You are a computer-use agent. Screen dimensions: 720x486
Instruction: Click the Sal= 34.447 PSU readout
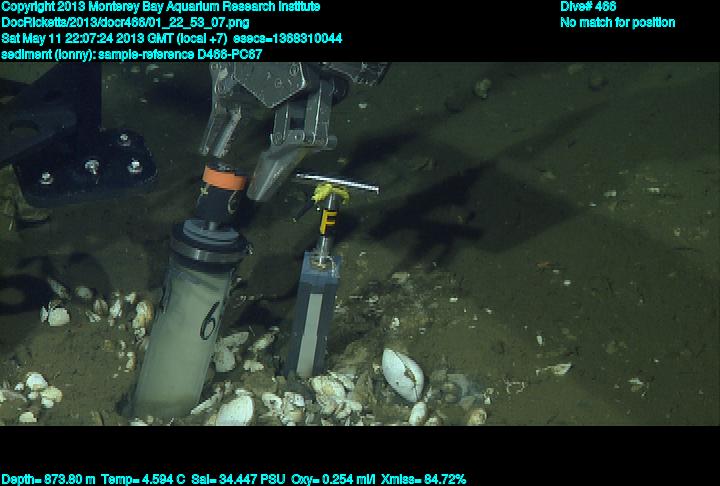[x=238, y=480]
